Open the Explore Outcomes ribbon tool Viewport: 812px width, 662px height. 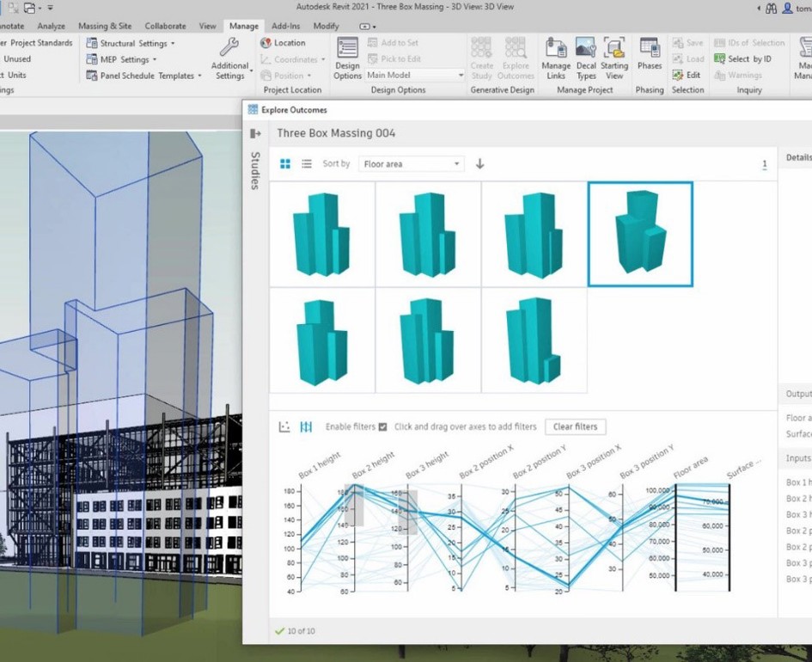click(516, 58)
